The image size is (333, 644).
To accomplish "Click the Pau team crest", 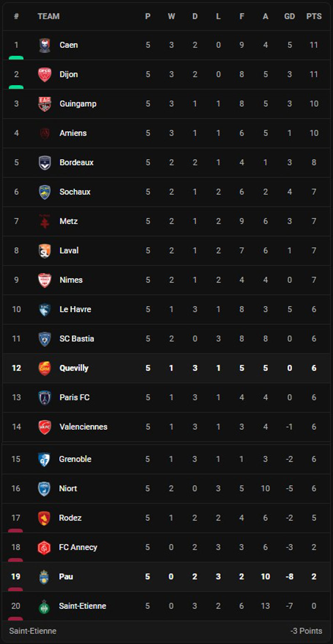I will pos(44,577).
